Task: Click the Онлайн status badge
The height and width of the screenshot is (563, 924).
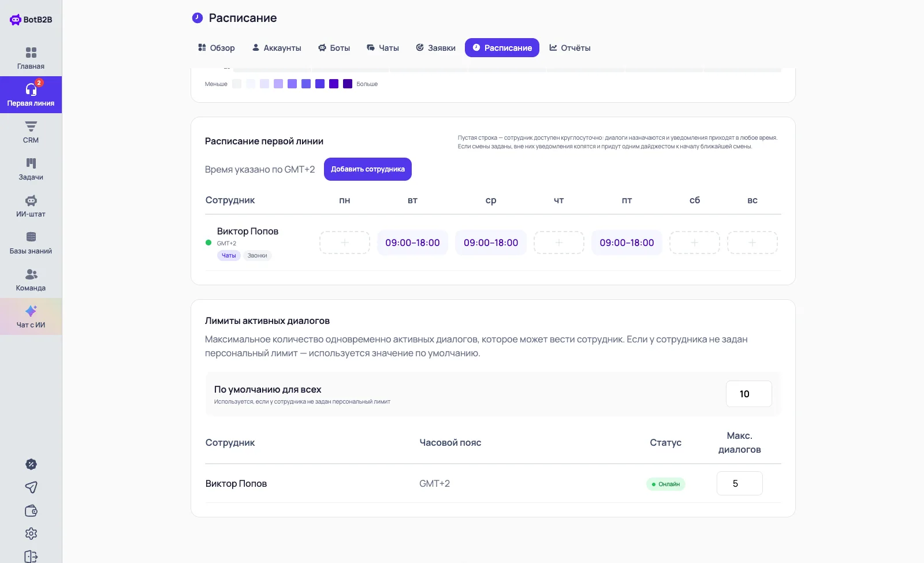Action: pyautogui.click(x=666, y=484)
